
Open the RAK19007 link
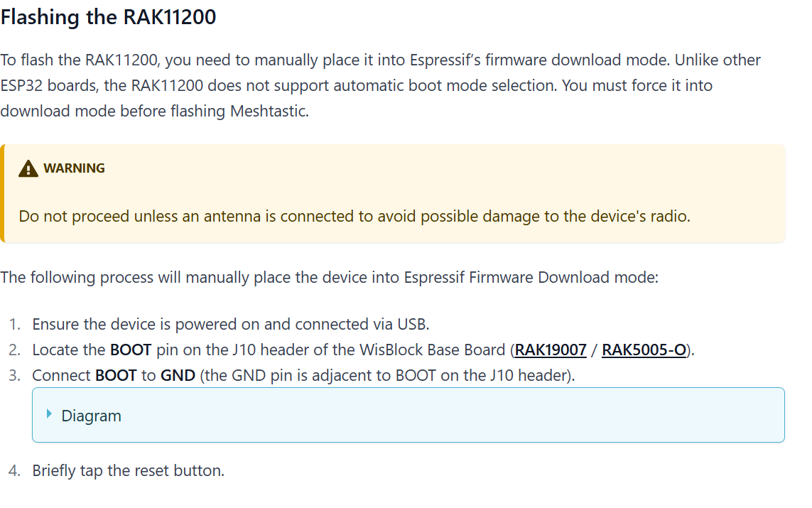(x=551, y=350)
